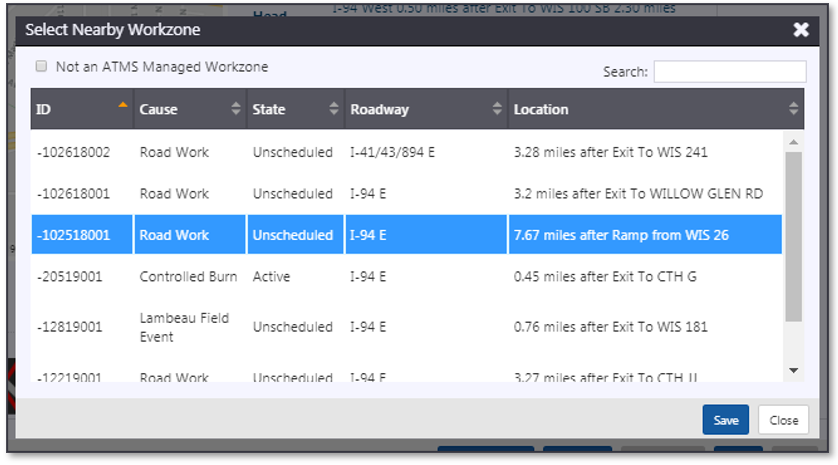Sort table by State column
This screenshot has width=838, height=465.
(296, 109)
